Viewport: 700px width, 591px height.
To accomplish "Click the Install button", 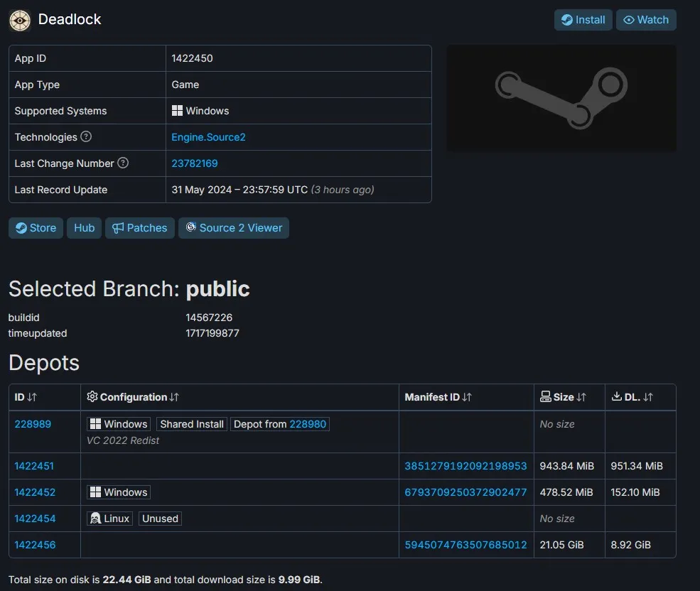I will coord(583,20).
